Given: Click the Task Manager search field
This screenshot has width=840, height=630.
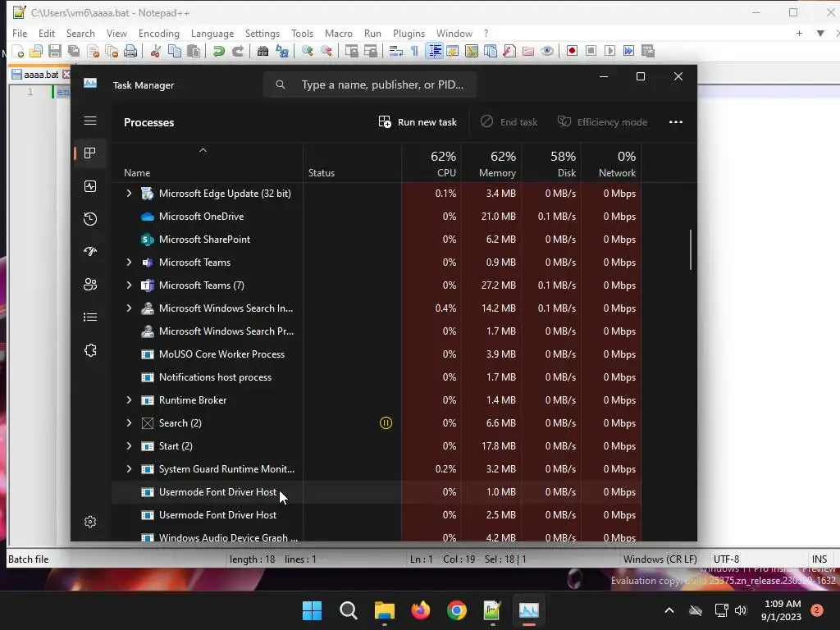Looking at the screenshot, I should pos(370,84).
